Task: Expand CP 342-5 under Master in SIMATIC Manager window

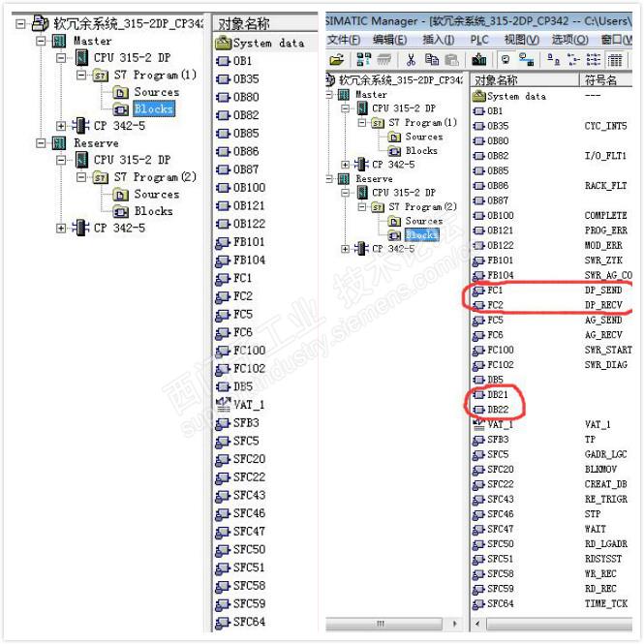Action: tap(345, 165)
